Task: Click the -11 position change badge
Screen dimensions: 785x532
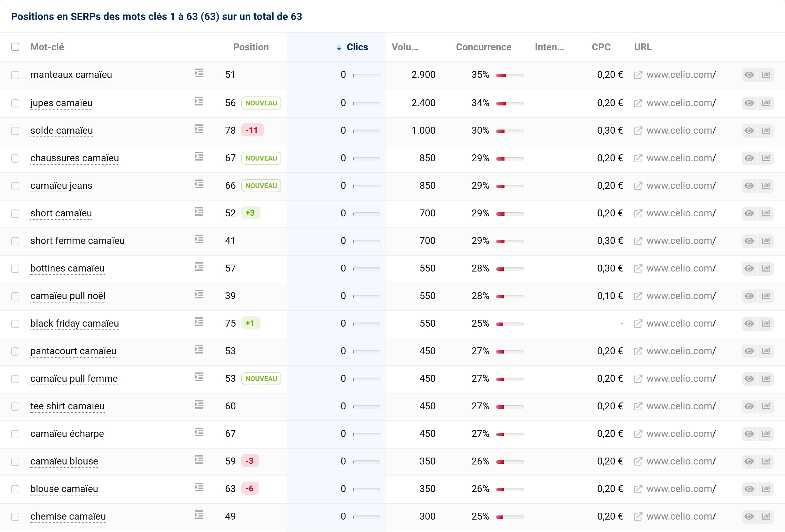Action: coord(252,130)
